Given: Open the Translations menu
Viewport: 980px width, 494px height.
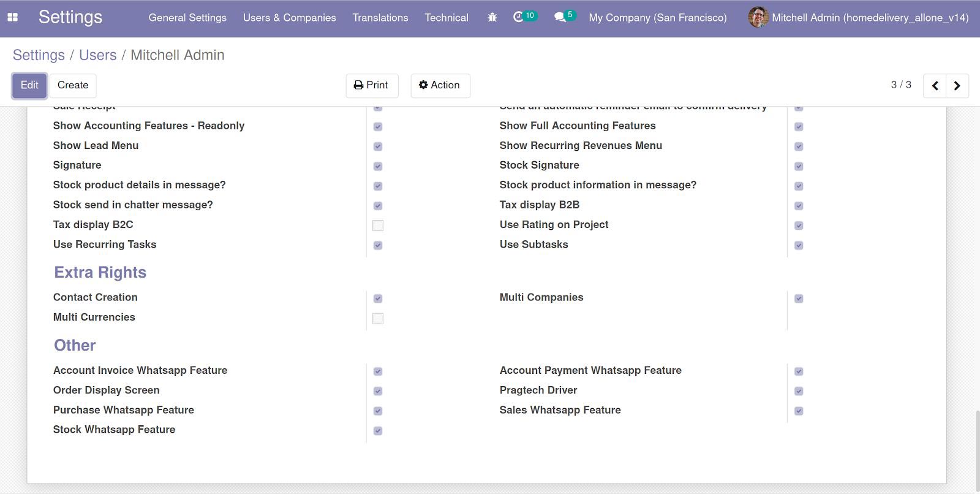Looking at the screenshot, I should click(x=380, y=18).
